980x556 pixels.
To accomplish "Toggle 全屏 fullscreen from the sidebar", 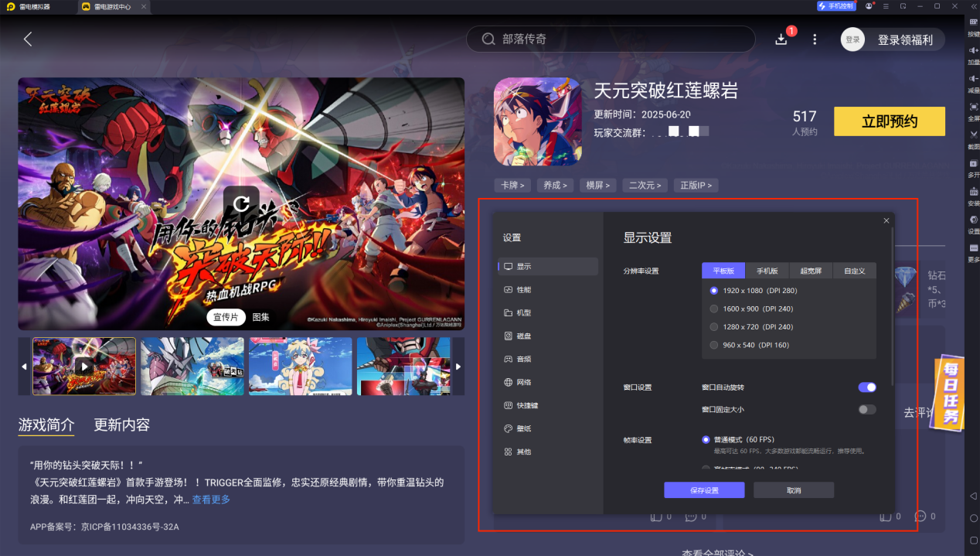I will point(973,106).
